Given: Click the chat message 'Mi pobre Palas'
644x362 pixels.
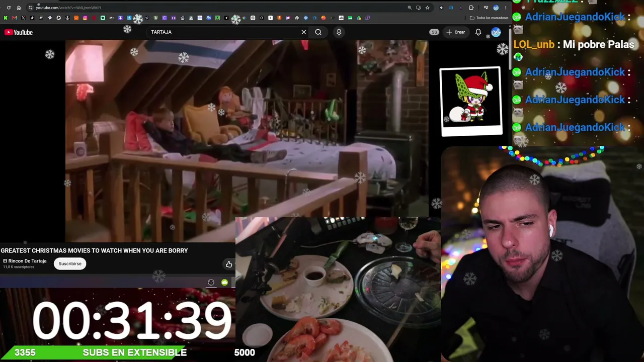Looking at the screenshot, I should 599,44.
